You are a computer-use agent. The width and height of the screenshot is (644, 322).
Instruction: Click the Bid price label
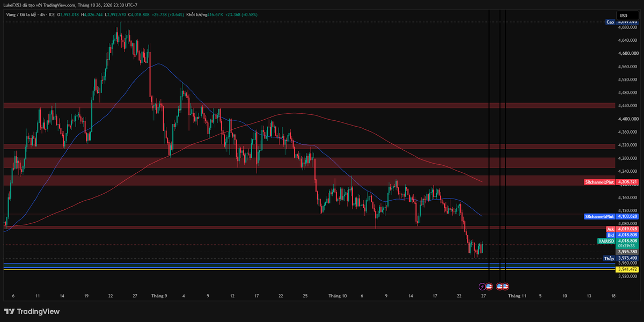coord(622,235)
